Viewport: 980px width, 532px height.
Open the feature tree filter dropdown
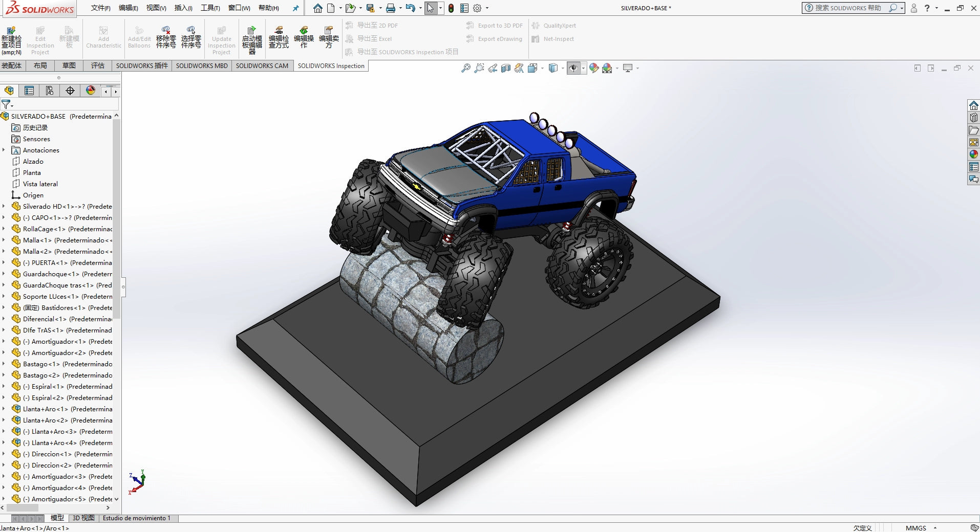tap(7, 104)
